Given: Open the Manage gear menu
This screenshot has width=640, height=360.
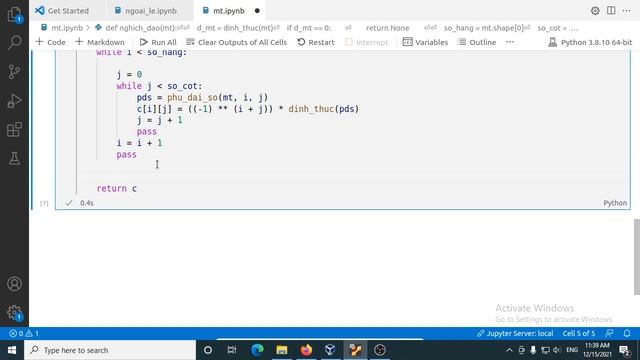Looking at the screenshot, I should [14, 313].
